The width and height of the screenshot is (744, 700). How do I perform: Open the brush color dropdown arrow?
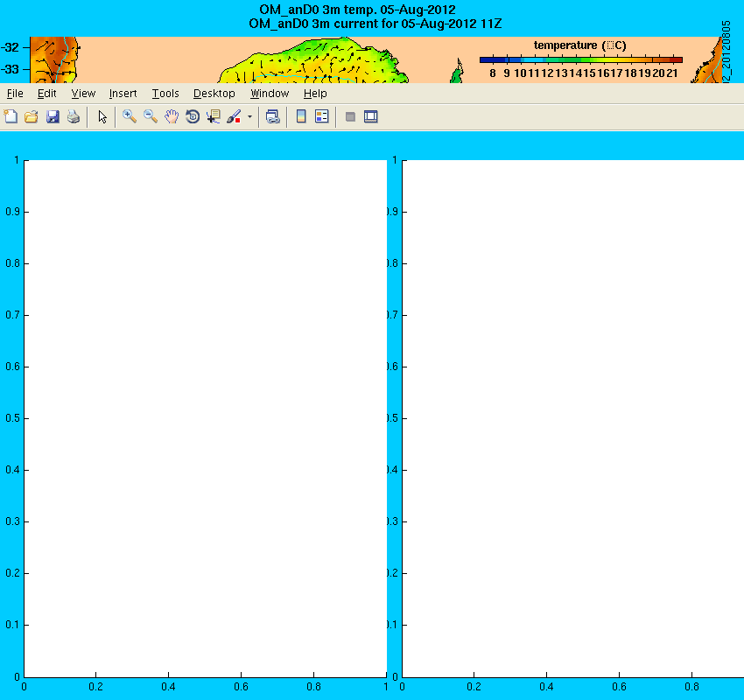pyautogui.click(x=249, y=116)
